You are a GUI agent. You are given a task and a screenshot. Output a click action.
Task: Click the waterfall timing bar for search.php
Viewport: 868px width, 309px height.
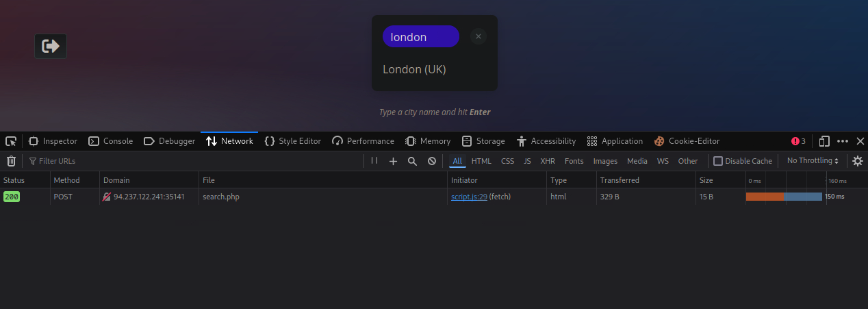point(784,197)
